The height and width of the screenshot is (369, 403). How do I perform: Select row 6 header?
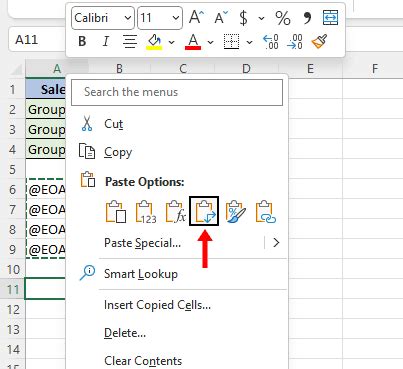click(13, 190)
